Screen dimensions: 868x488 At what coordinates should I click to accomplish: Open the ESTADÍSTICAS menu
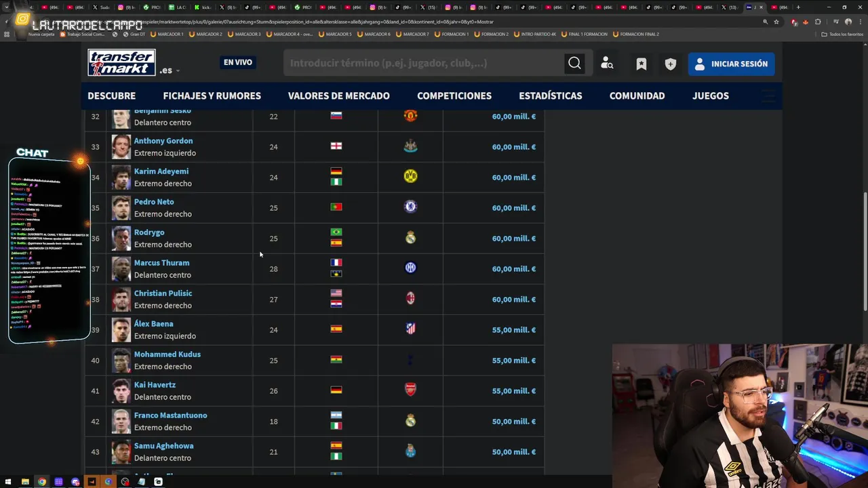pyautogui.click(x=551, y=96)
